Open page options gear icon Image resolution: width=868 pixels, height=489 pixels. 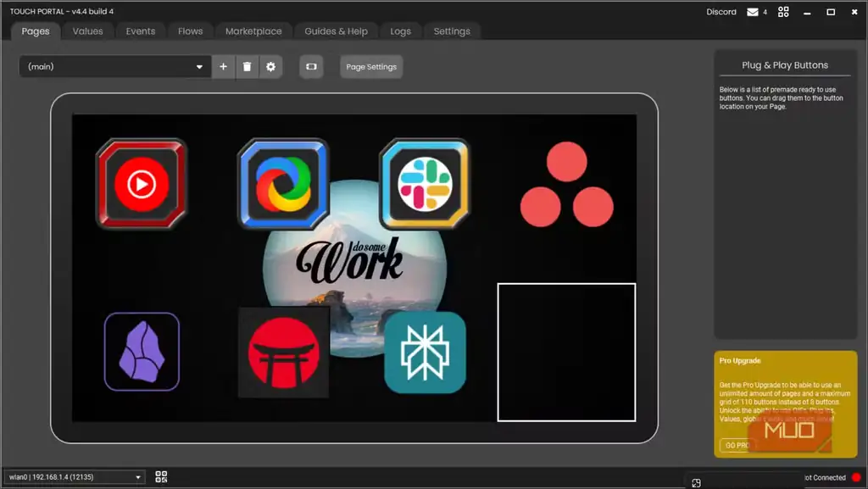click(x=270, y=66)
